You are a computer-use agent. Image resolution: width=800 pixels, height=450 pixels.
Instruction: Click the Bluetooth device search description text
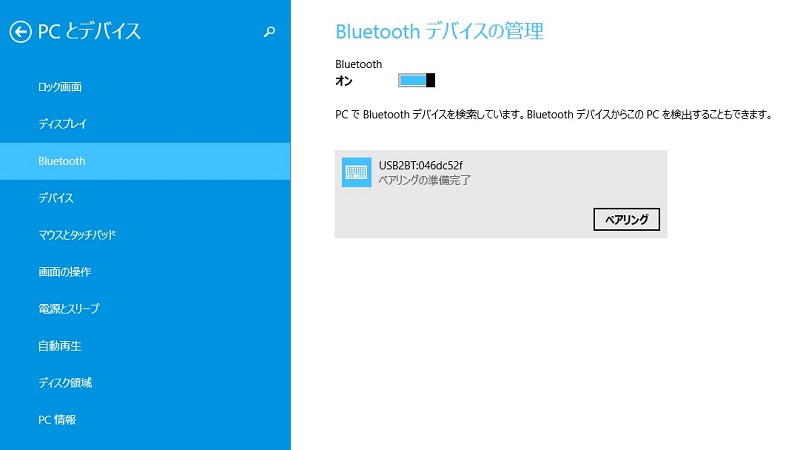(555, 114)
